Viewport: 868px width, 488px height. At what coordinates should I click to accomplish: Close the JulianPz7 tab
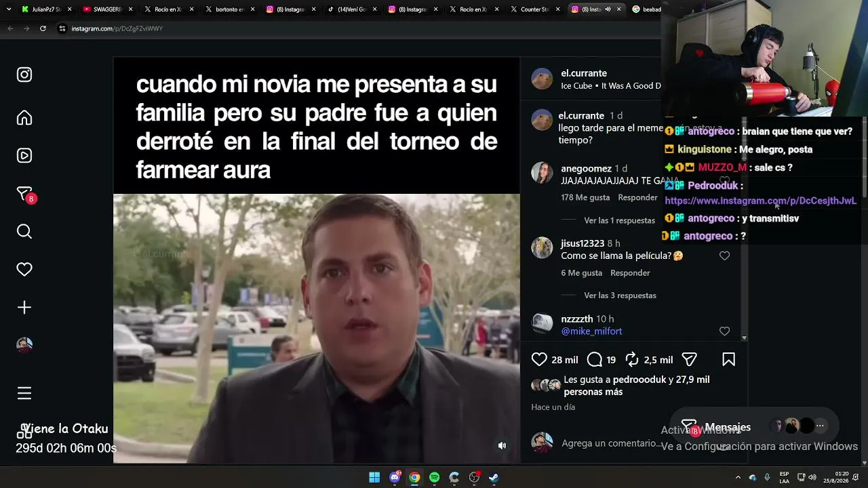pyautogui.click(x=69, y=9)
